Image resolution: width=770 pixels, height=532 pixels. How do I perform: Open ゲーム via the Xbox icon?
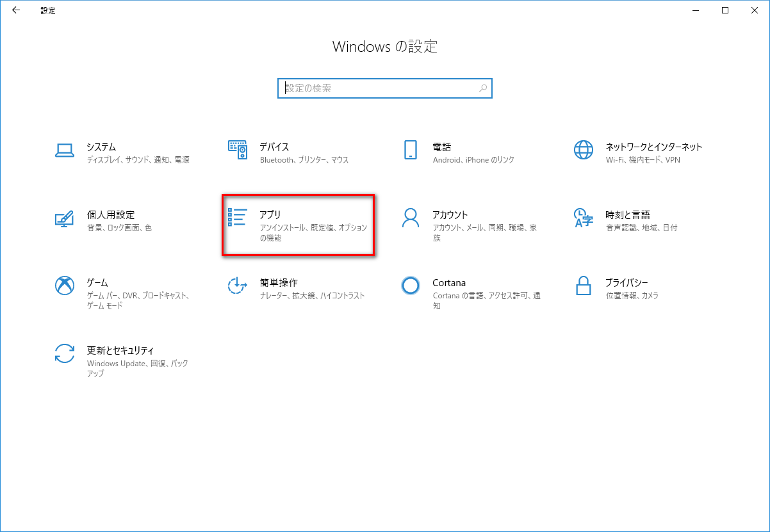point(65,286)
